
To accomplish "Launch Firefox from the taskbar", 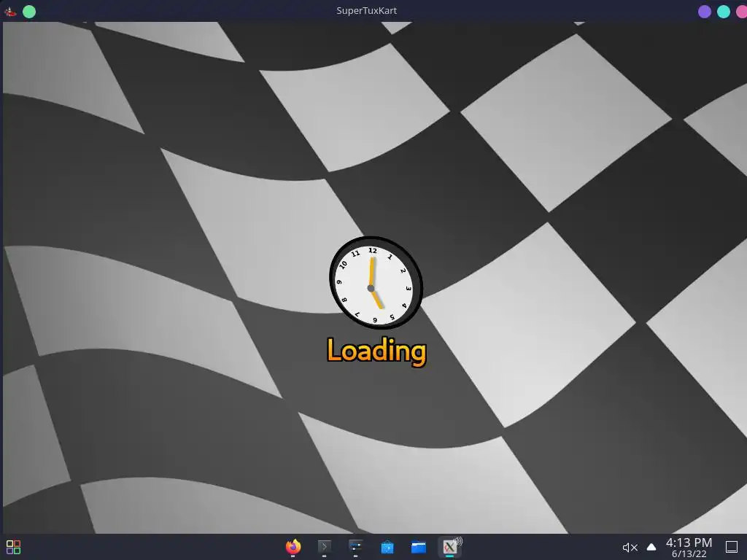I will pyautogui.click(x=293, y=547).
